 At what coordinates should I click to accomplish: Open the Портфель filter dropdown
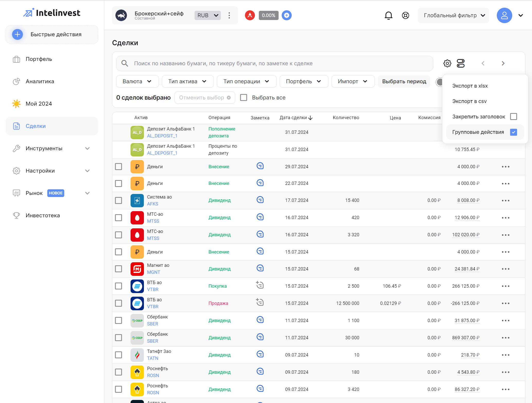[304, 81]
